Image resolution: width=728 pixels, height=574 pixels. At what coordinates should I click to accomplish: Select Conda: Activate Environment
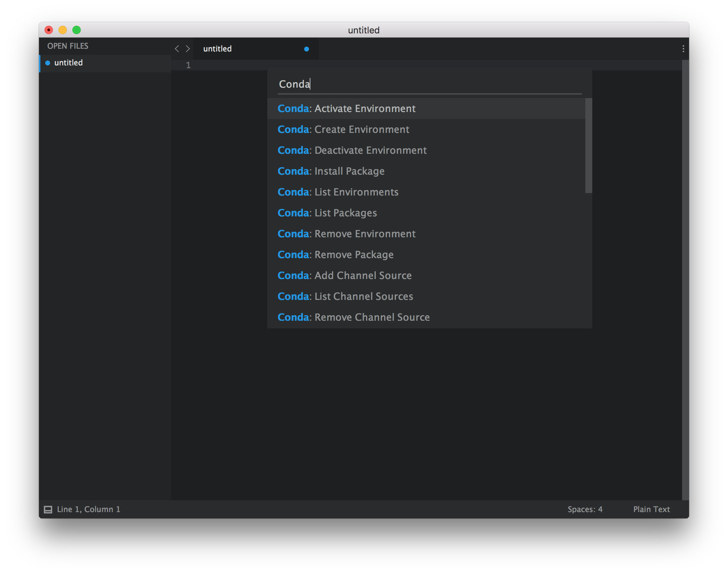coord(346,109)
